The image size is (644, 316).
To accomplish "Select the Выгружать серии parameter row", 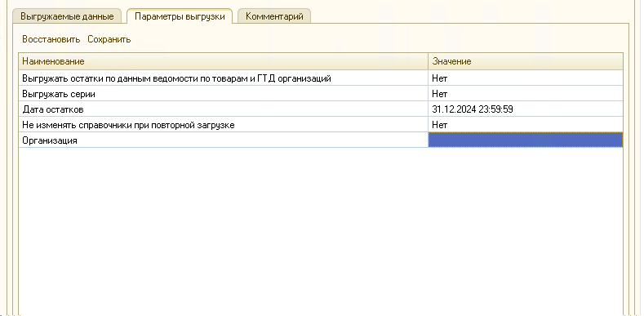I will (x=224, y=94).
